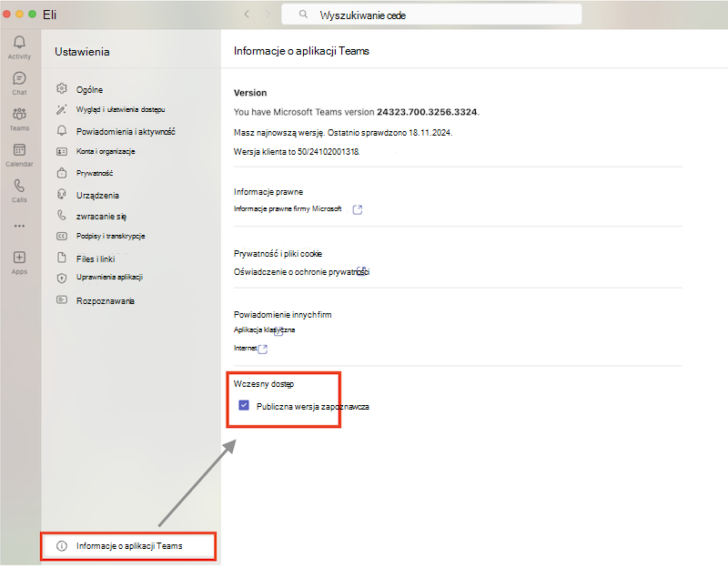Click the Publiczna wersja zapoznawcza label

312,406
